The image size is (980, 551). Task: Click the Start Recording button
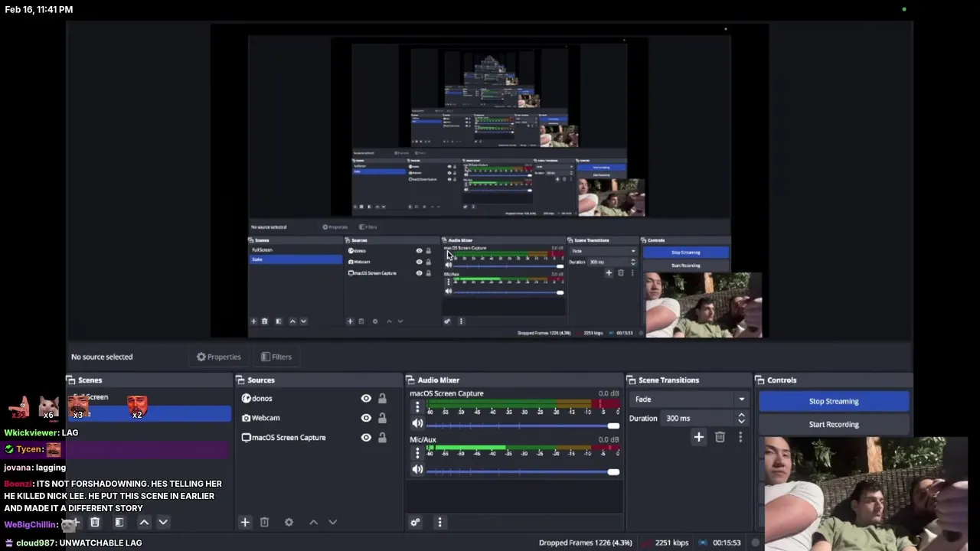pos(834,424)
